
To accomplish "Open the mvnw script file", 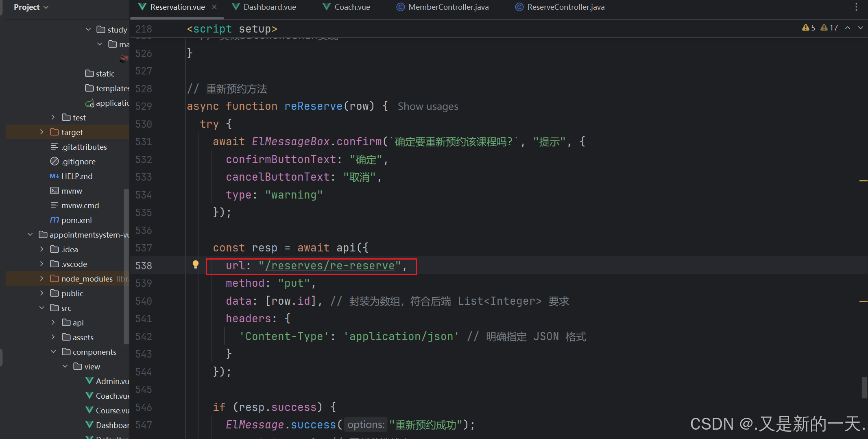I will pos(66,191).
